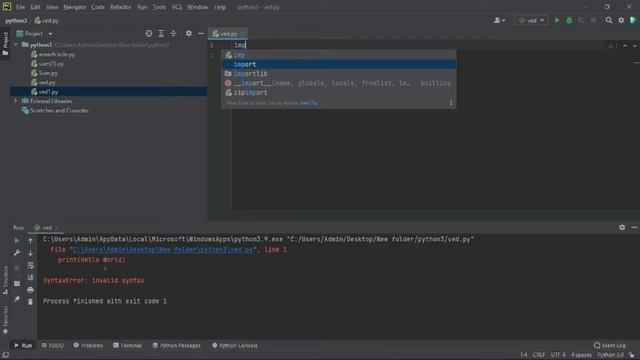Viewport: 640px width, 360px height.
Task: Clear all console output trash icon
Action: pyautogui.click(x=30, y=302)
